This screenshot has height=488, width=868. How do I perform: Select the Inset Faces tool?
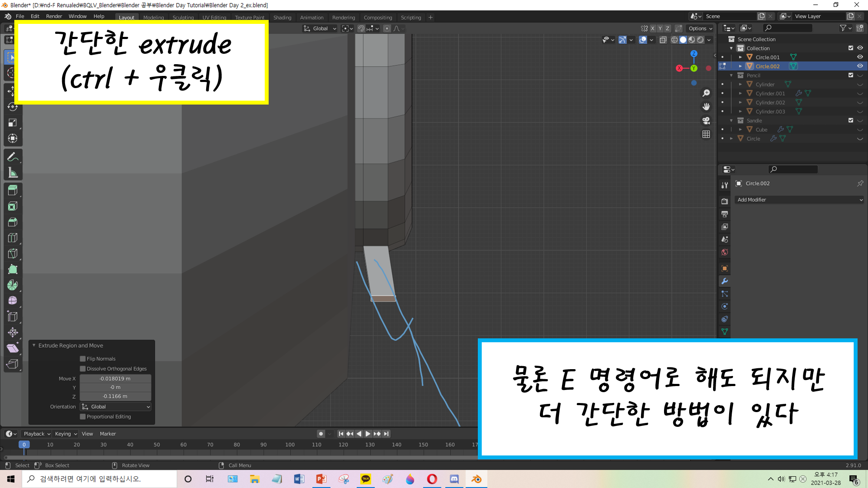pos(13,206)
